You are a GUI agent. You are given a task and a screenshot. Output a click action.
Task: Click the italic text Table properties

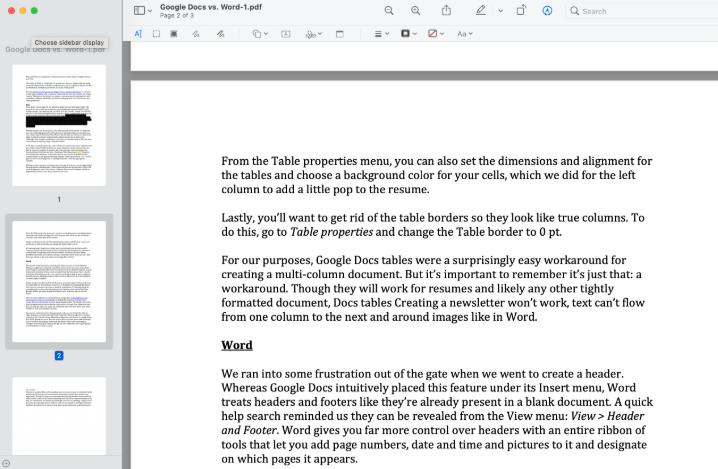pos(332,232)
